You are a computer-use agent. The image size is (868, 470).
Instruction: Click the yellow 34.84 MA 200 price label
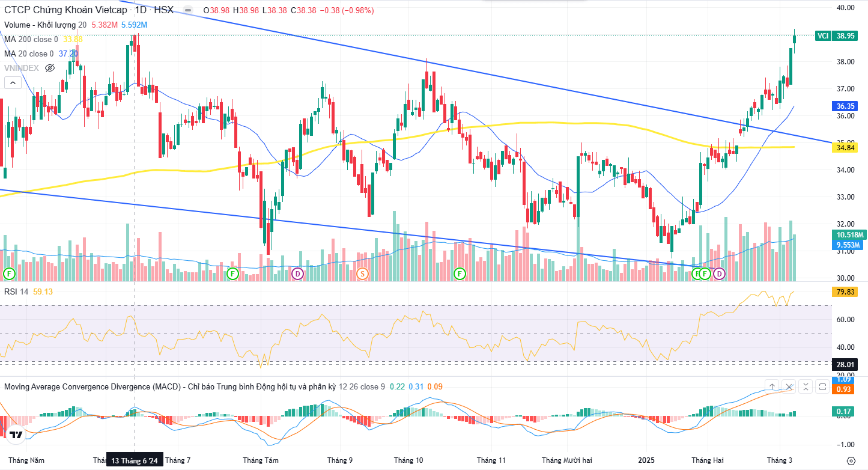point(845,147)
